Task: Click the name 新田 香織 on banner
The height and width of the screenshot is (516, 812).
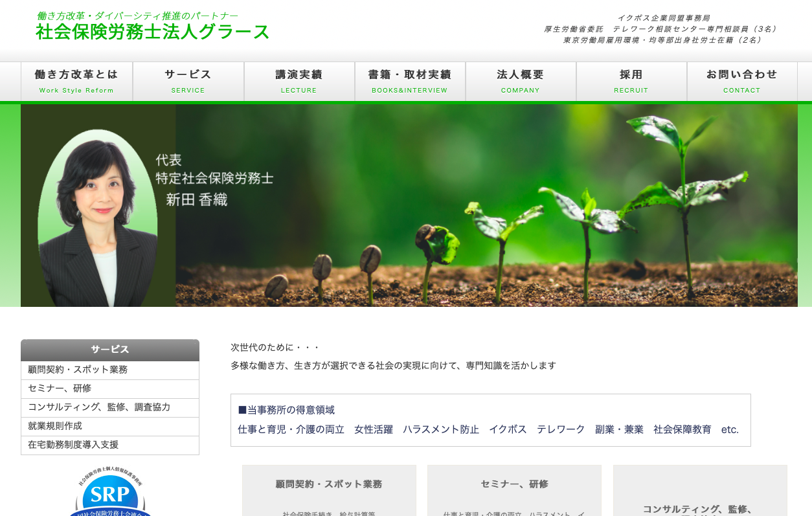Action: tap(197, 200)
